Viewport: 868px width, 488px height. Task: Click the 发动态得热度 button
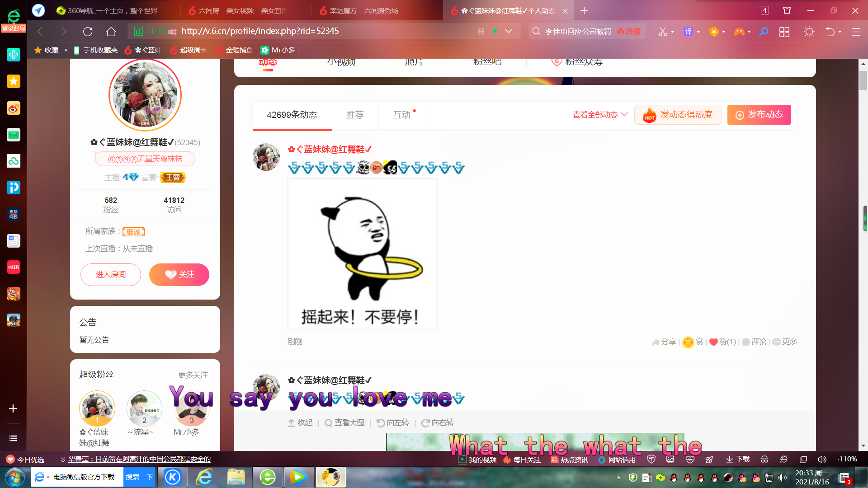click(678, 115)
